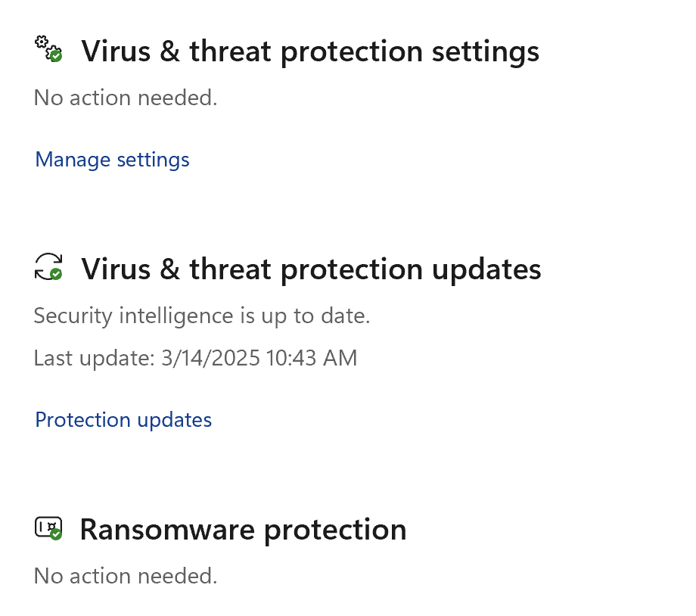696x616 pixels.
Task: Select the Ransomware protection heading
Action: pyautogui.click(x=244, y=530)
